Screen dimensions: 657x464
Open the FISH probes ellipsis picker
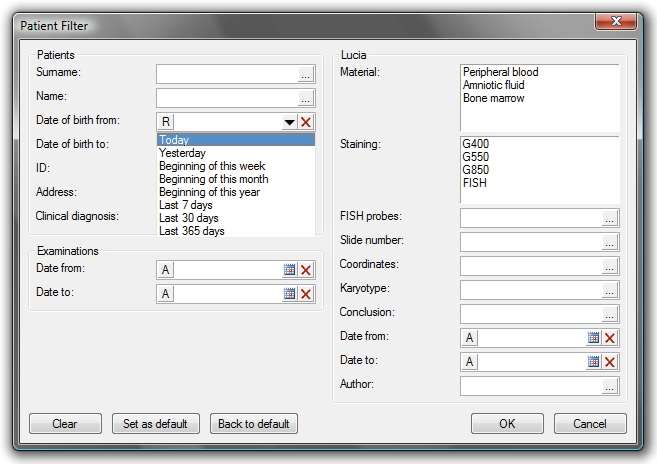point(609,219)
